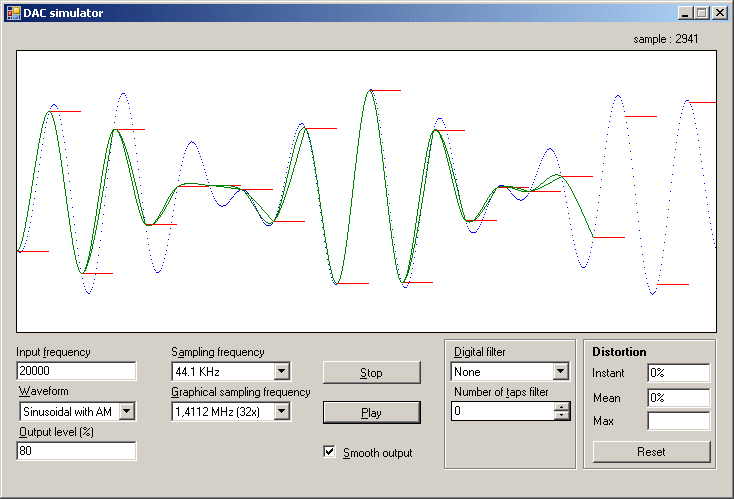
Task: Minimize the DAC simulator window
Action: [685, 13]
